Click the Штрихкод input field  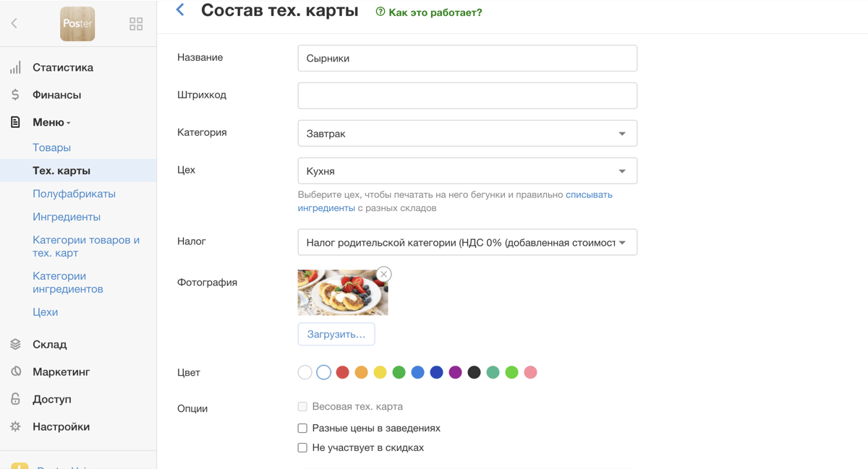point(467,95)
